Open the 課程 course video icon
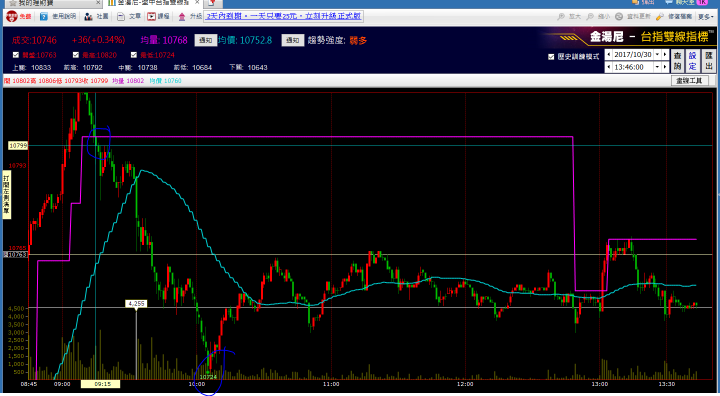Image resolution: width=720 pixels, height=396 pixels. pos(152,17)
